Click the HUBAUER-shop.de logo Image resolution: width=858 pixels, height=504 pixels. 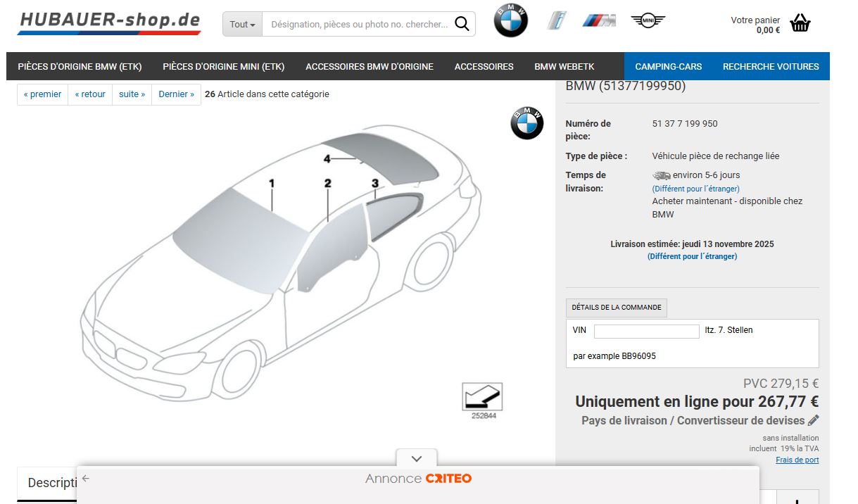tap(109, 22)
